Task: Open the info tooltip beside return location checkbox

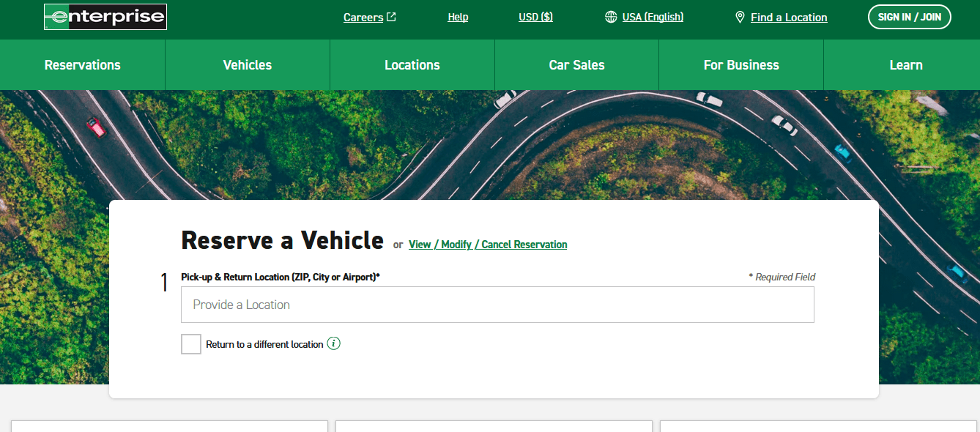Action: (x=334, y=343)
